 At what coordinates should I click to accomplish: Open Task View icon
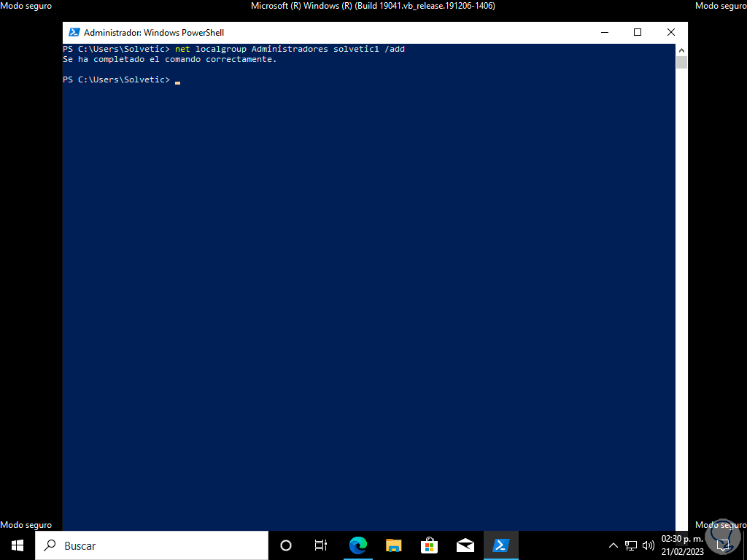click(x=321, y=545)
